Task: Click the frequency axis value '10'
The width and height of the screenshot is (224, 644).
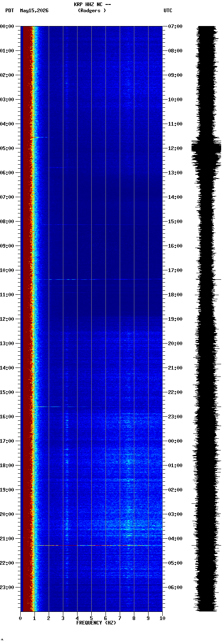Action: (x=162, y=618)
